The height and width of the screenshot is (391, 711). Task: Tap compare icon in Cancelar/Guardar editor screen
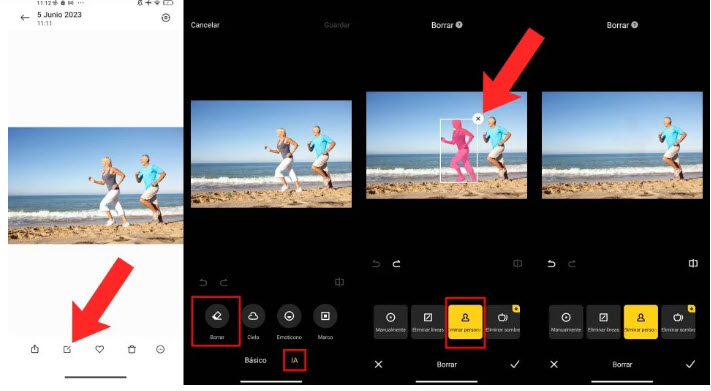click(339, 282)
